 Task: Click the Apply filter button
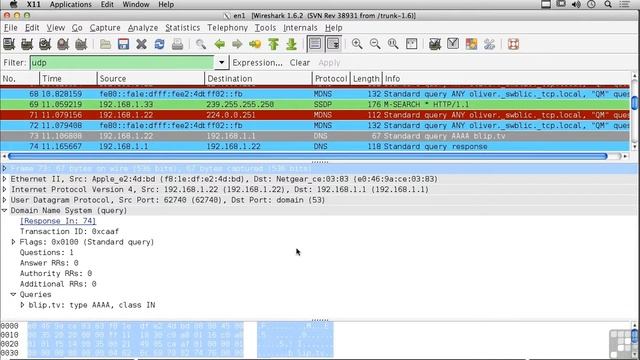click(329, 62)
